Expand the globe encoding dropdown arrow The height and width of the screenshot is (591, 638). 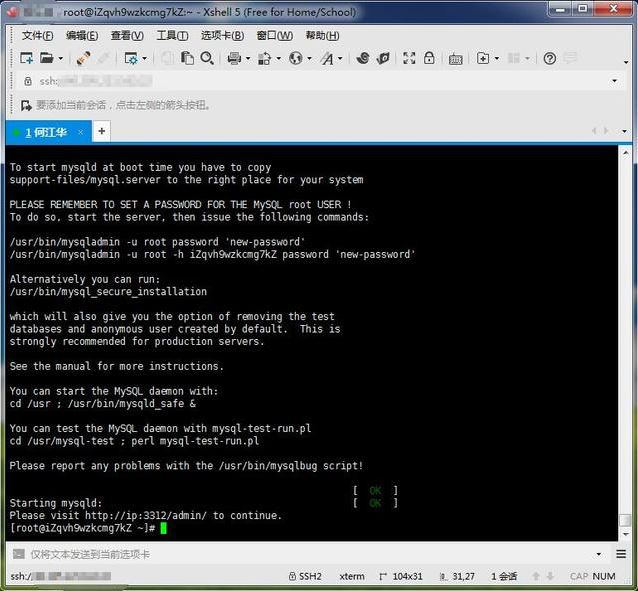pos(309,59)
